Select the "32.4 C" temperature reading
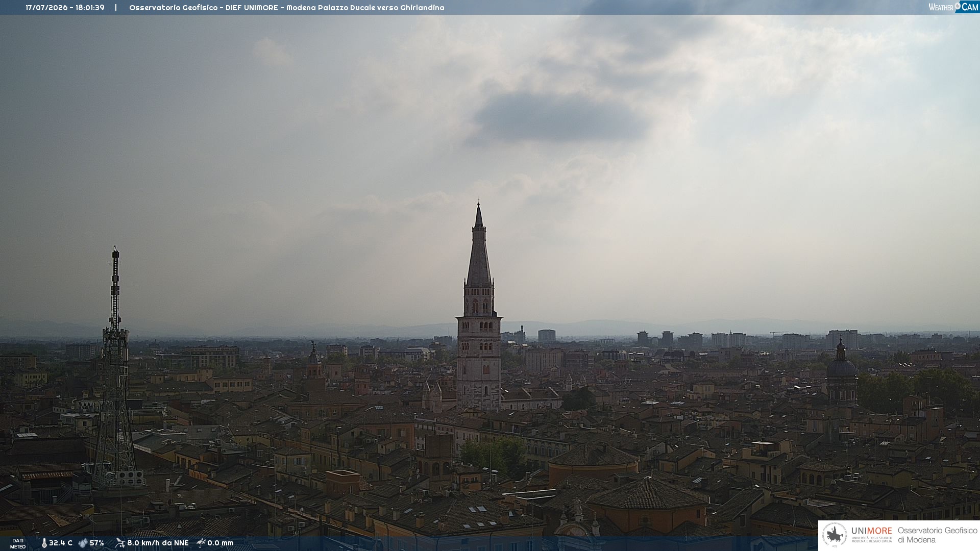980x551 pixels. click(61, 543)
